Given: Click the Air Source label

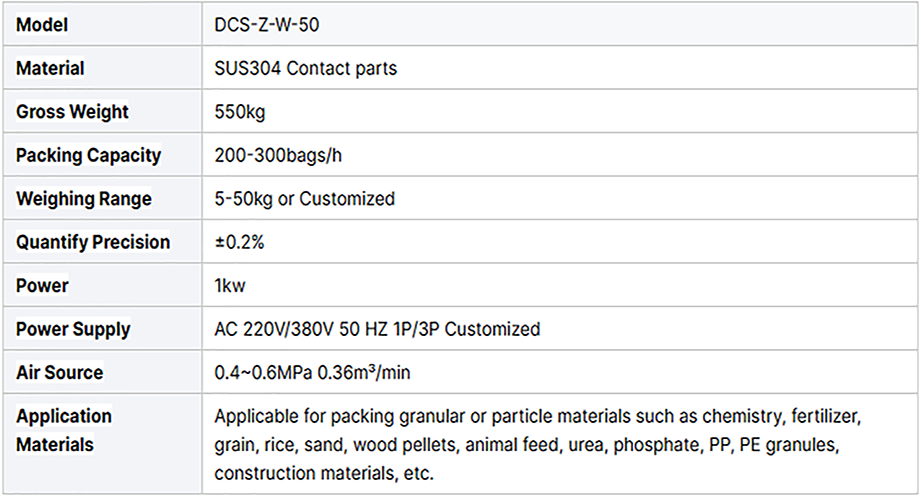Looking at the screenshot, I should [59, 372].
